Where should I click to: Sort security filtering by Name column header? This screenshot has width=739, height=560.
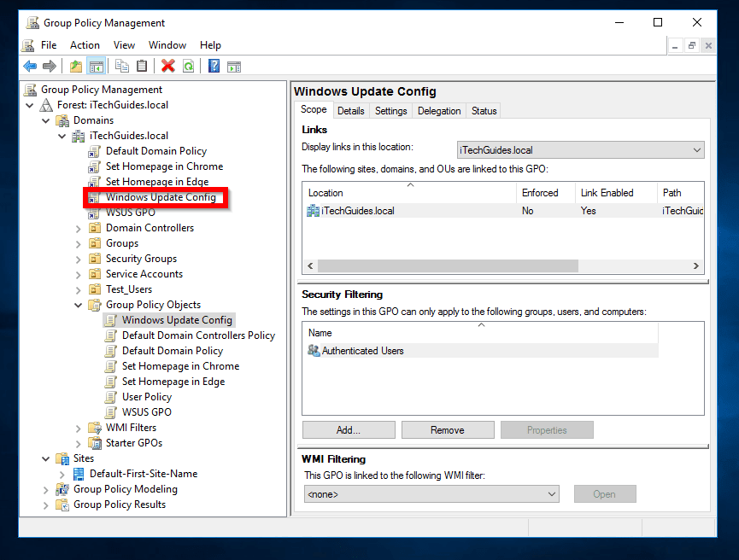(480, 333)
